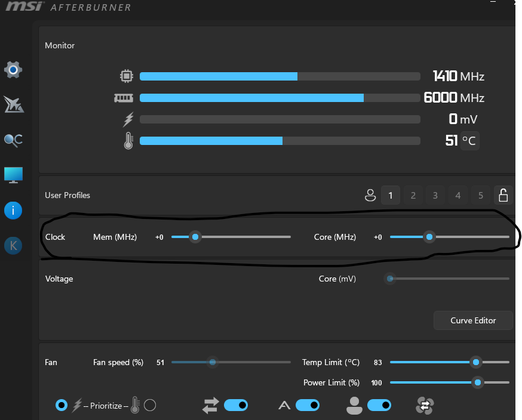Click the Kombustor fighter jet icon
Image resolution: width=522 pixels, height=420 pixels.
tap(13, 104)
